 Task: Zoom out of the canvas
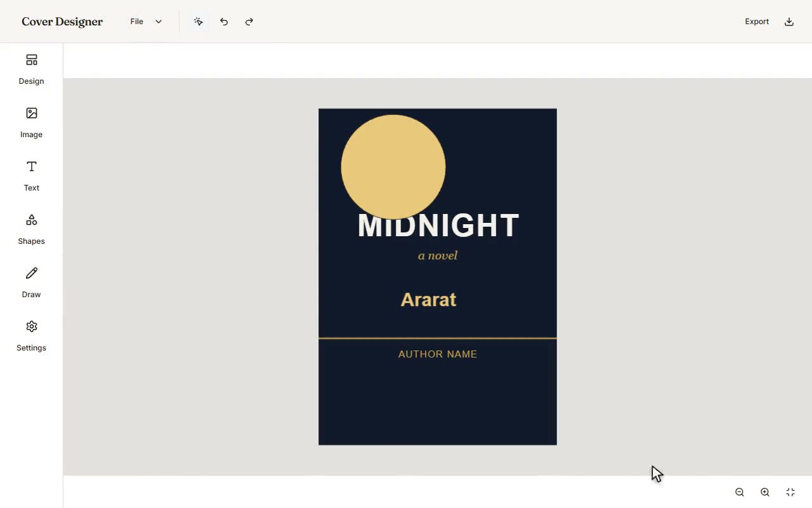740,492
